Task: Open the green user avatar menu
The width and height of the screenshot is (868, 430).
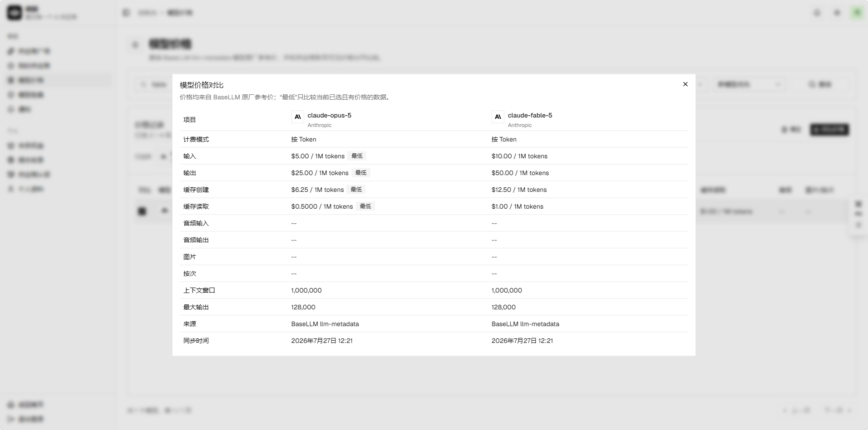Action: point(857,13)
